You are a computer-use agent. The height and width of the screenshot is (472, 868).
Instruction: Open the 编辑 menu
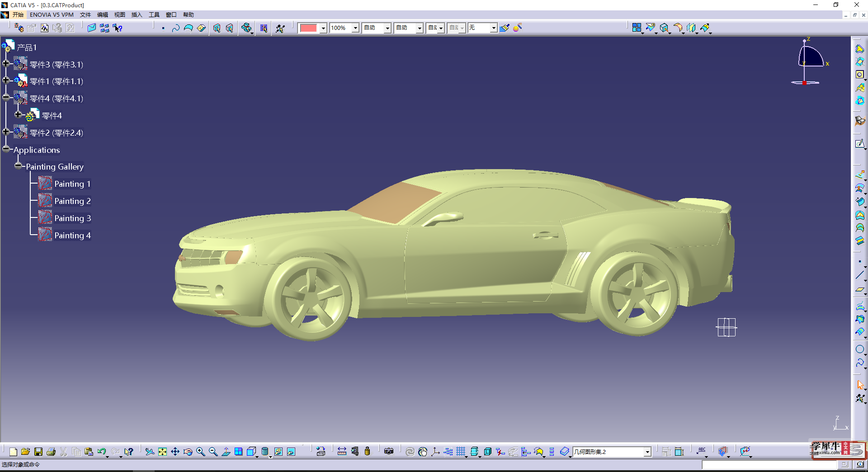click(103, 15)
